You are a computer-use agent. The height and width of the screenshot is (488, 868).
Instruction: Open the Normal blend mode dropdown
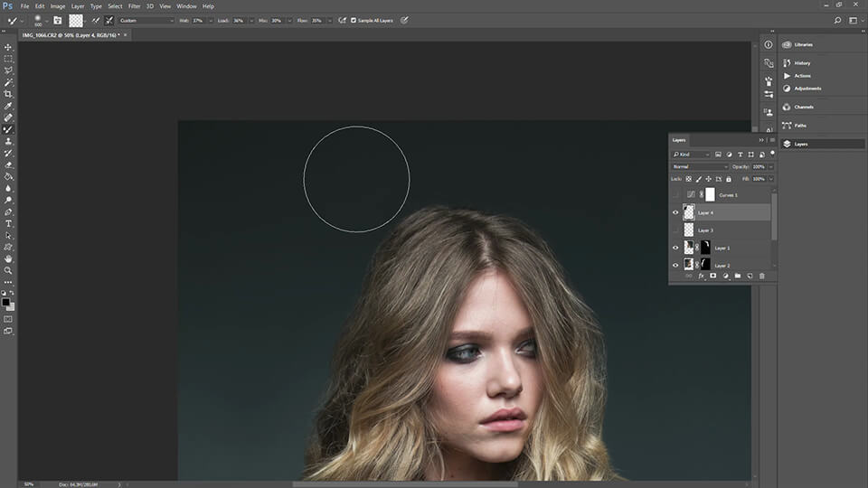coord(700,166)
